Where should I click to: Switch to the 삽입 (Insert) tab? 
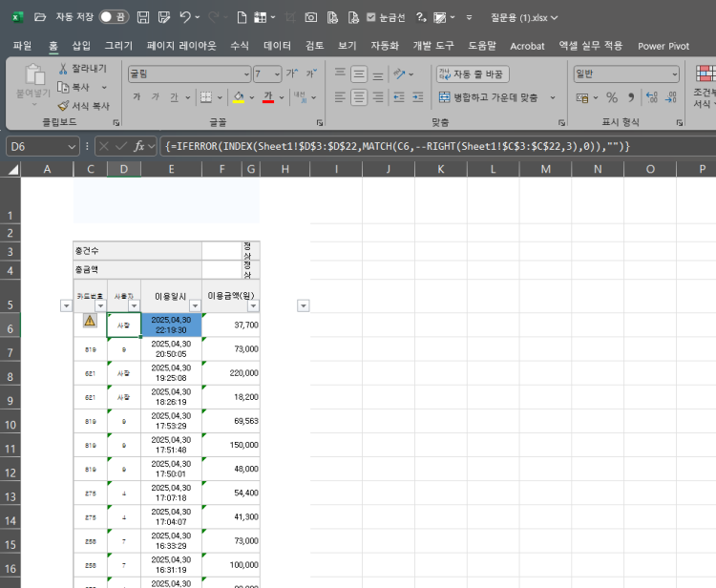[x=81, y=46]
